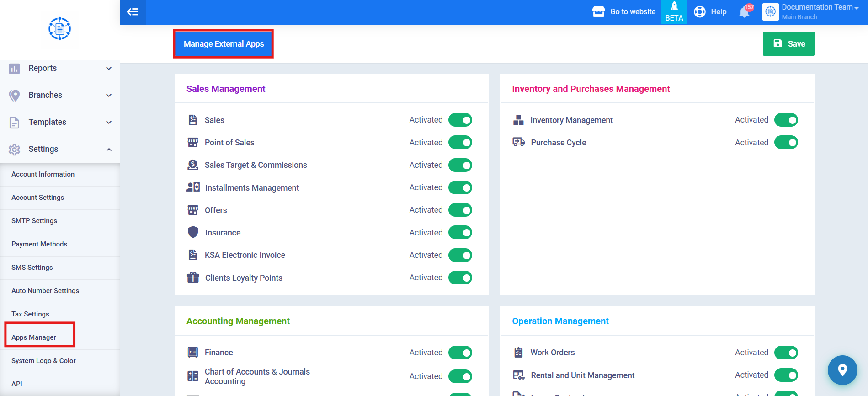Disable Inventory Management switch
Screen dimensions: 868x396
786,120
